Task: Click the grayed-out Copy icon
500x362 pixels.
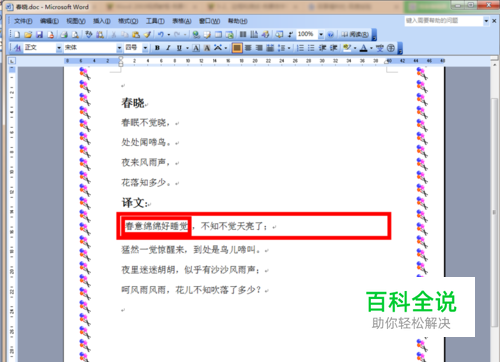Action: [125, 34]
